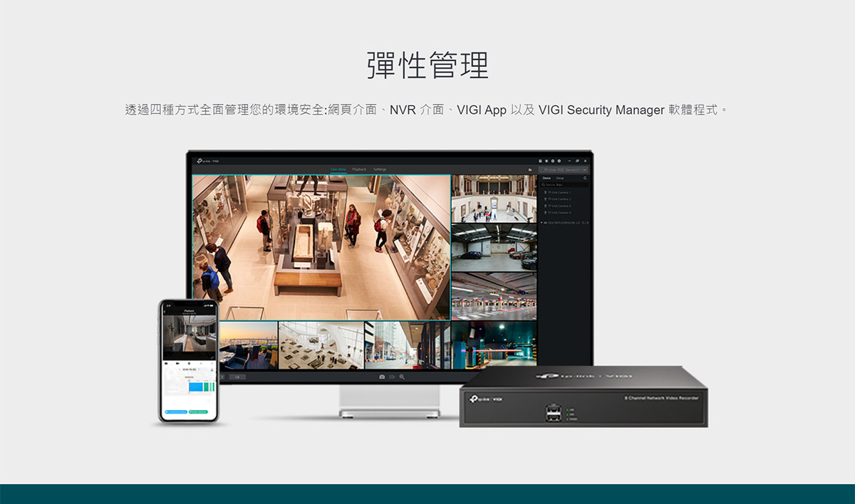The height and width of the screenshot is (504, 855).
Task: Click the tp-link VIGI logo in app title bar
Action: [x=209, y=161]
